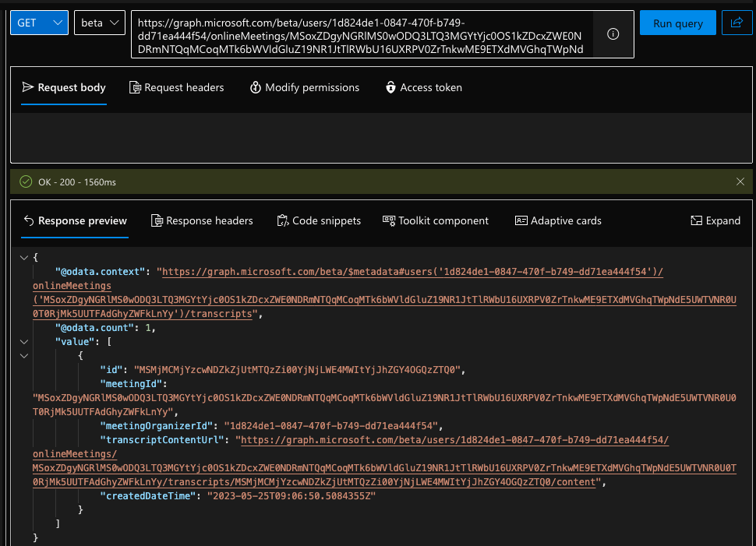The image size is (756, 546).
Task: Collapse the root JSON object chevron
Action: [x=24, y=258]
